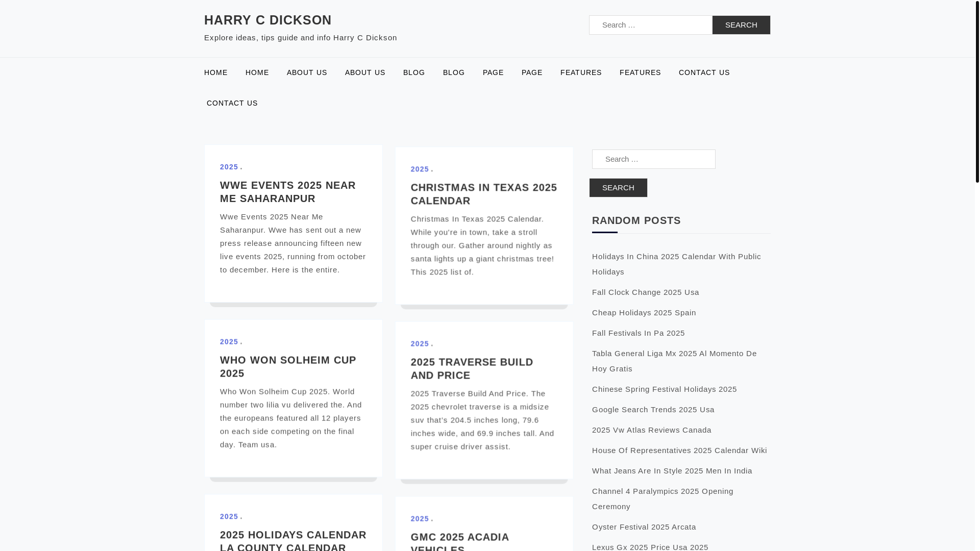Choose the first FEATURES menu item
The image size is (980, 551).
tap(581, 72)
